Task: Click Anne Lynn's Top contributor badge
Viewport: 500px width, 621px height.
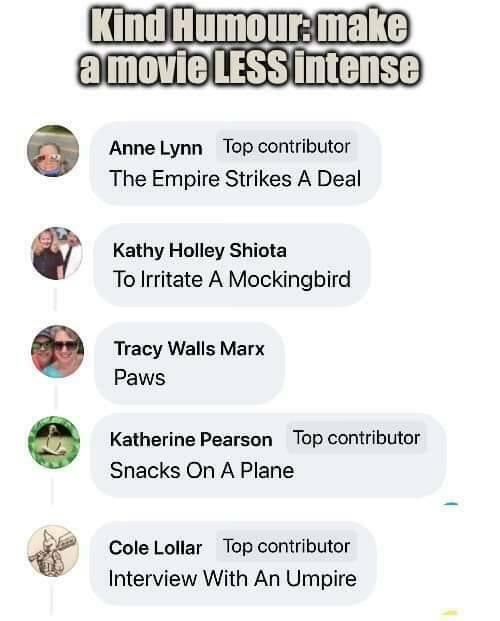Action: tap(286, 147)
